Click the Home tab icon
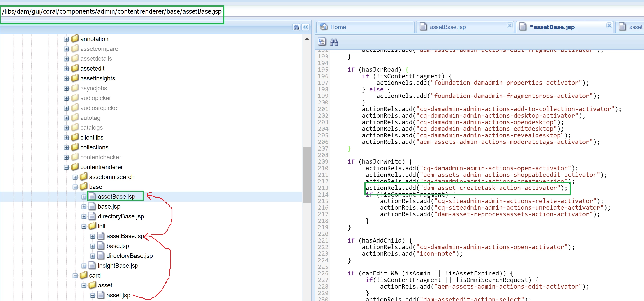This screenshot has height=301, width=644. (324, 27)
